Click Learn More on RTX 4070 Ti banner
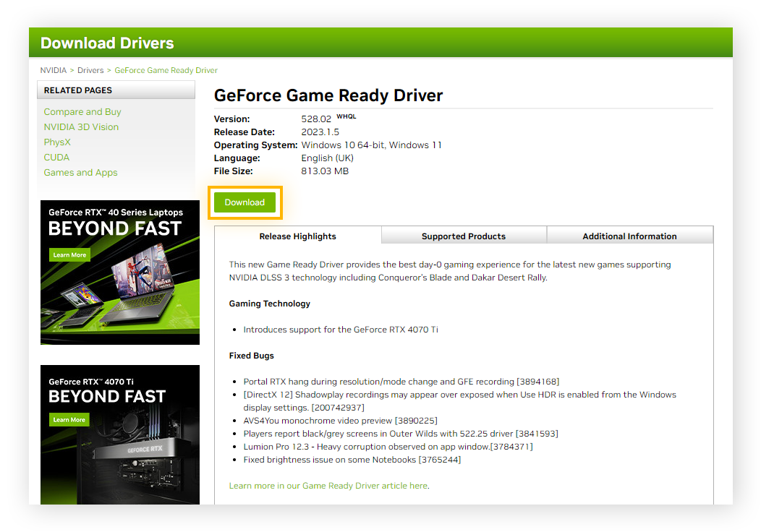The height and width of the screenshot is (532, 761). (x=69, y=419)
